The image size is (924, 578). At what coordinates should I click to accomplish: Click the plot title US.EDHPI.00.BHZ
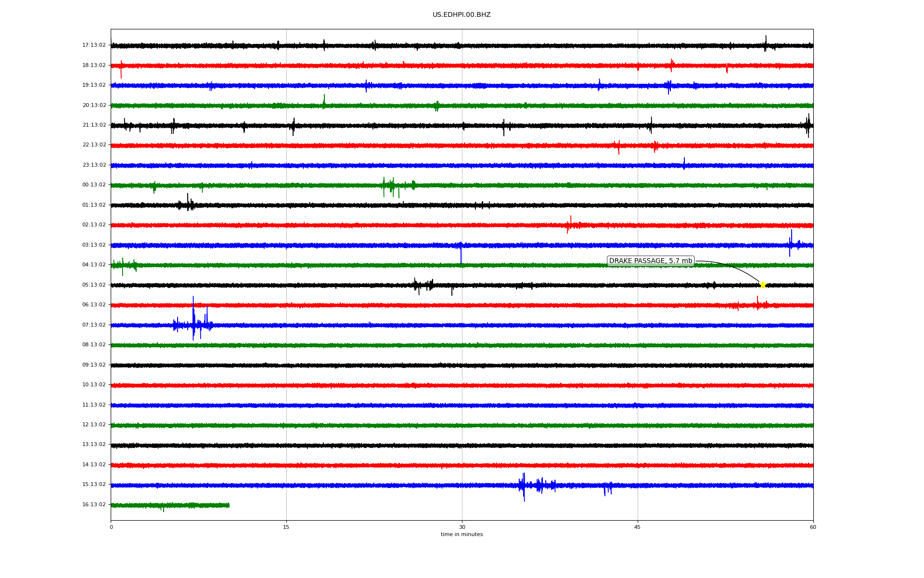click(x=462, y=15)
